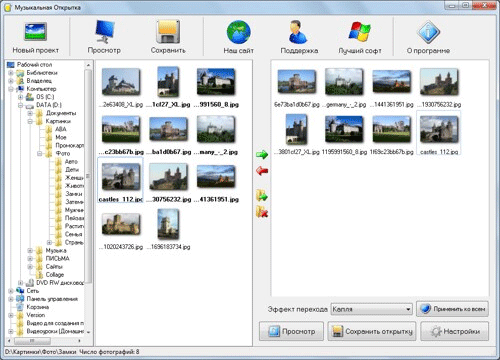Viewport: 500px width, 360px height.
Task: Add all photos with folder green-arrow icon
Action: 262,196
